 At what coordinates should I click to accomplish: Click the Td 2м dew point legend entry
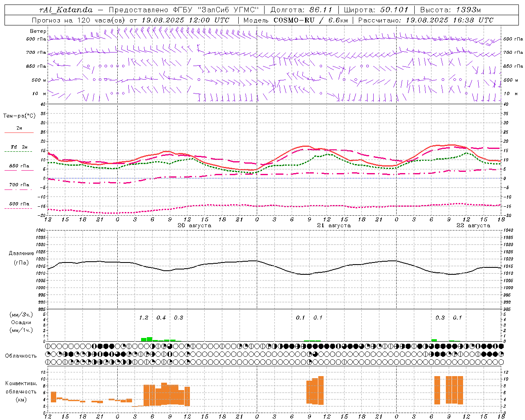[19, 147]
